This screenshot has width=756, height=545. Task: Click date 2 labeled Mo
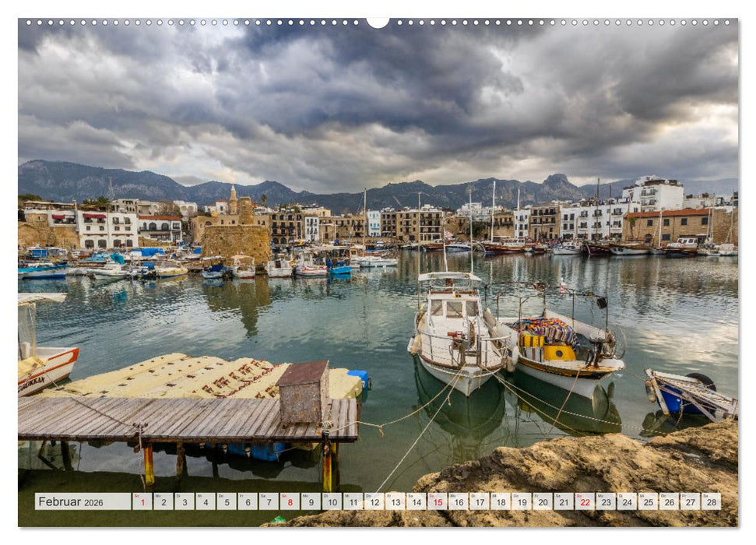point(162,505)
